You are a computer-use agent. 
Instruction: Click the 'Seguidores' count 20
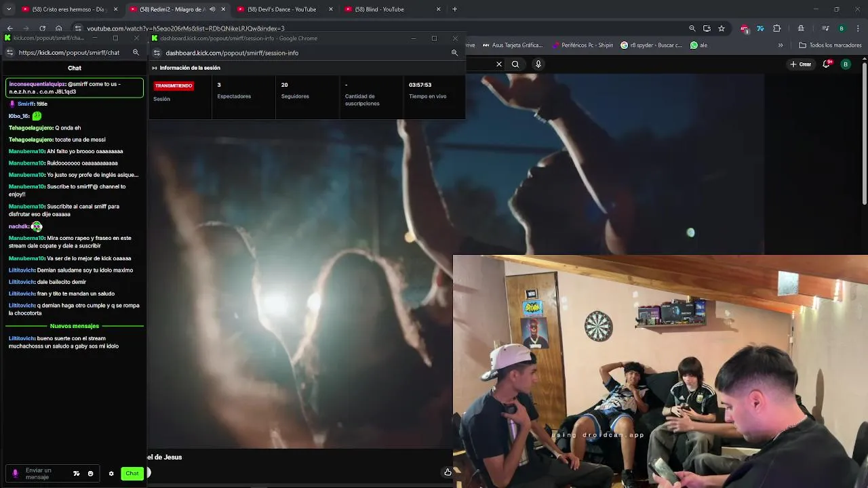284,85
